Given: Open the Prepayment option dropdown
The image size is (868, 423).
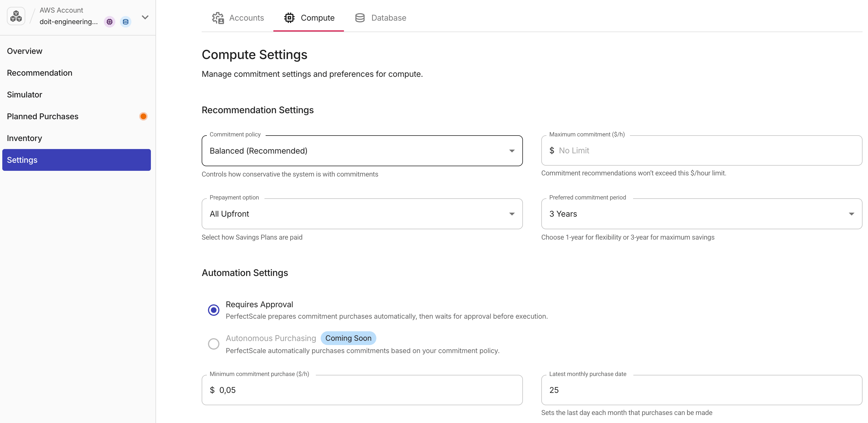Looking at the screenshot, I should click(x=362, y=214).
